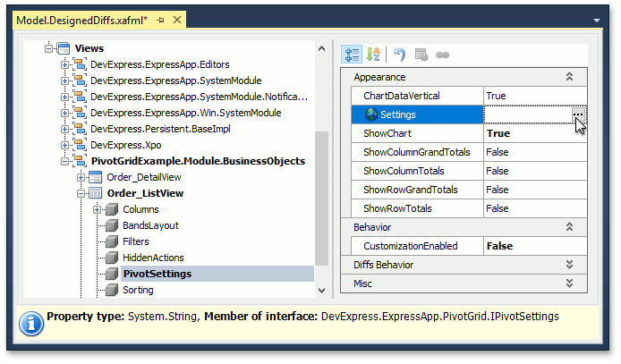Expand DevExpress.ExpressApp.Editors node
Viewport: 621px width, 364px height.
pyautogui.click(x=64, y=64)
